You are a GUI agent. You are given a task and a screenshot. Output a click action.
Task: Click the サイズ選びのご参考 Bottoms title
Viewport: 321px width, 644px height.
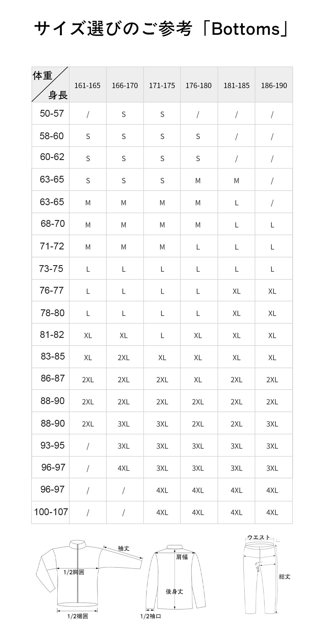coord(160,29)
